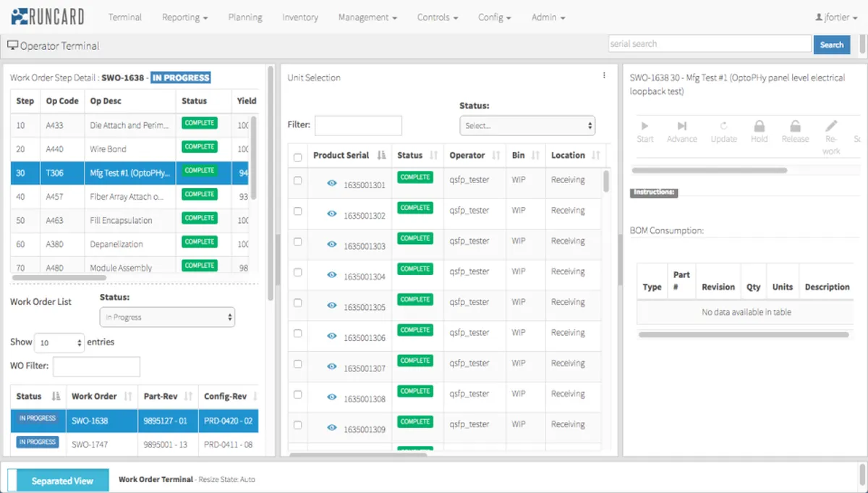The height and width of the screenshot is (493, 868).
Task: Click the RunCard logo
Action: [48, 17]
